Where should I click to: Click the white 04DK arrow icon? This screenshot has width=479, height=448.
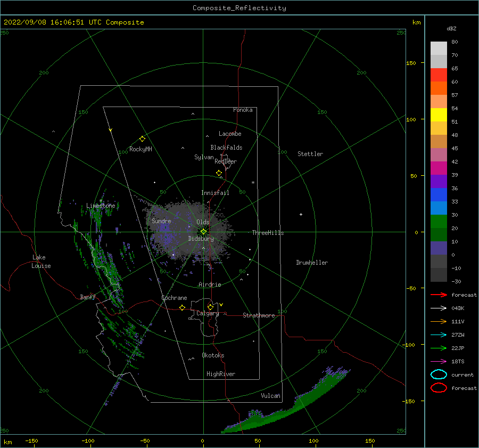439,308
